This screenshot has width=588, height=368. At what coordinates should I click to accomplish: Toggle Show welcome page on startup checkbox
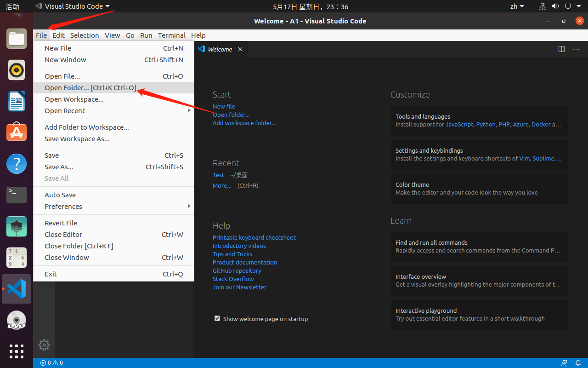tap(217, 318)
